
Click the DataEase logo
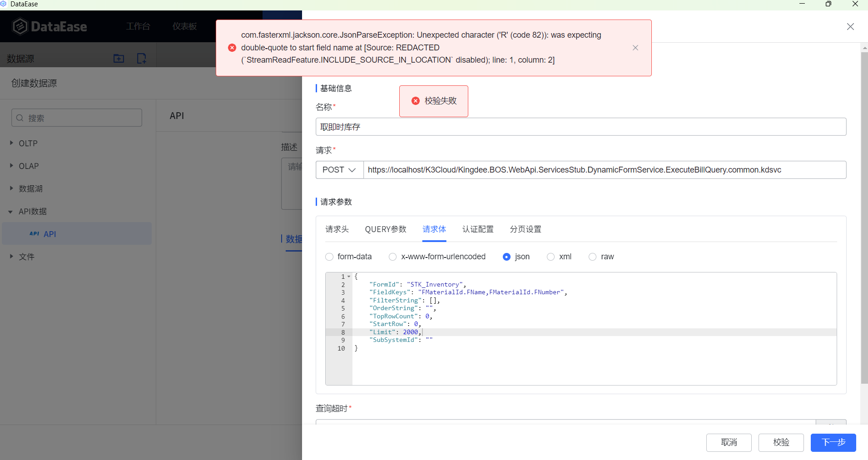(x=49, y=26)
